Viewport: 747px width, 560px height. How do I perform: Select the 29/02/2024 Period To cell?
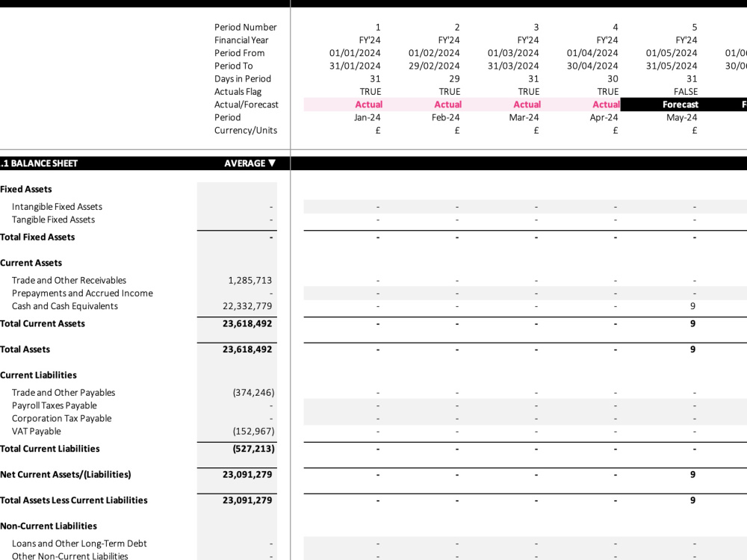tap(434, 66)
